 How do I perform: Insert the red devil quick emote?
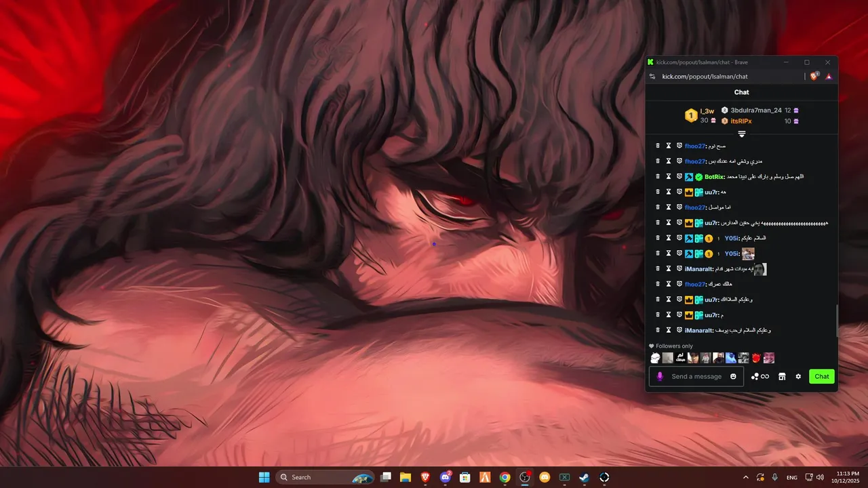(756, 358)
